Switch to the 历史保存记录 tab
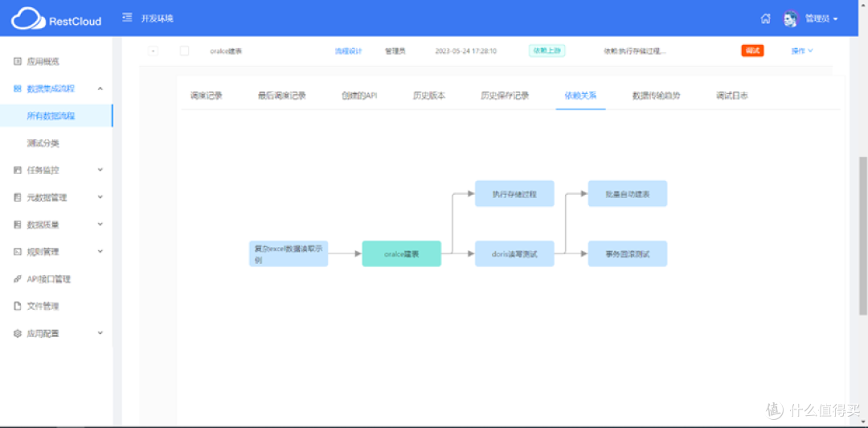Screen dimensions: 868x428 click(x=505, y=96)
